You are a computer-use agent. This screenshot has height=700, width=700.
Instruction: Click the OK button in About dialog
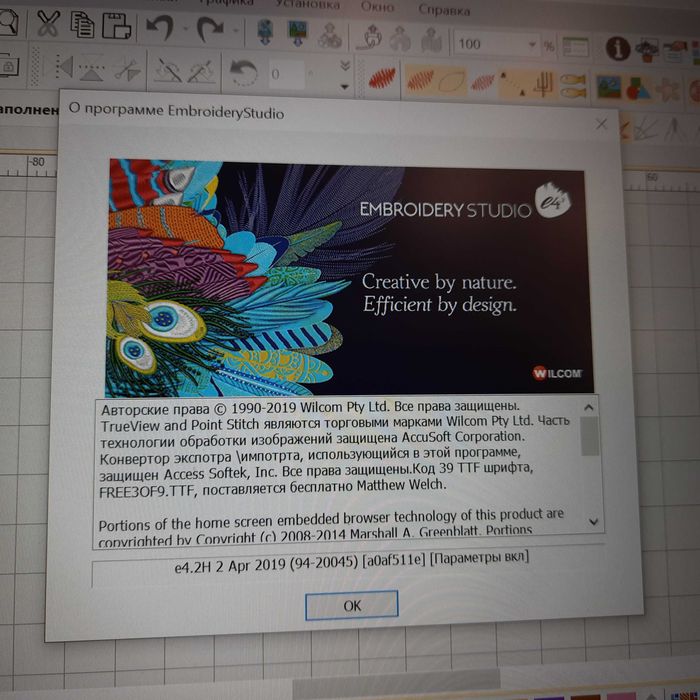[352, 605]
